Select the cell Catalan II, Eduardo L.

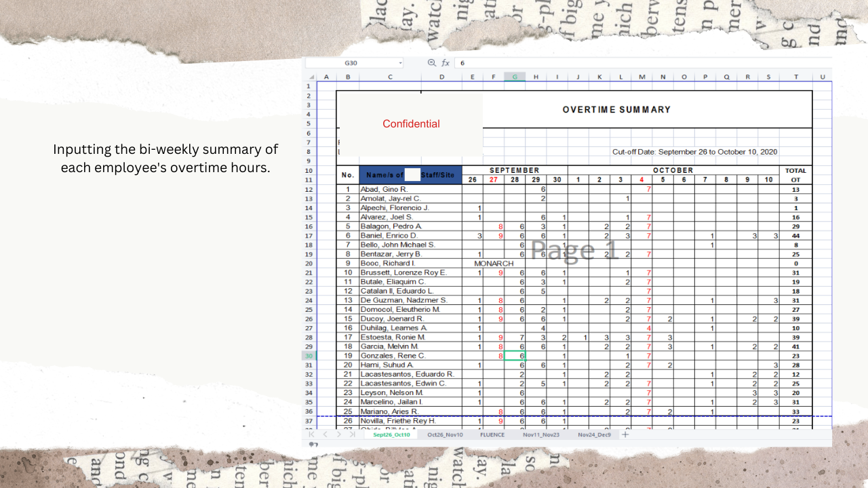(x=410, y=291)
